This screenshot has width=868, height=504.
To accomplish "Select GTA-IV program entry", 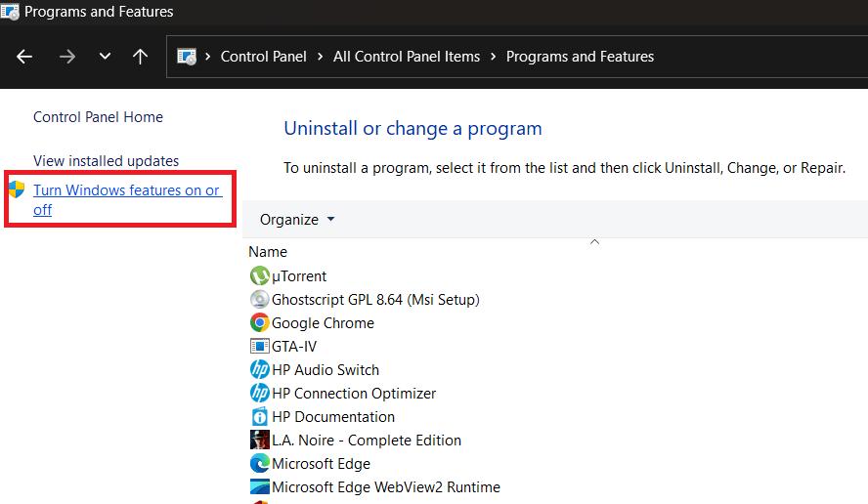I will (294, 347).
